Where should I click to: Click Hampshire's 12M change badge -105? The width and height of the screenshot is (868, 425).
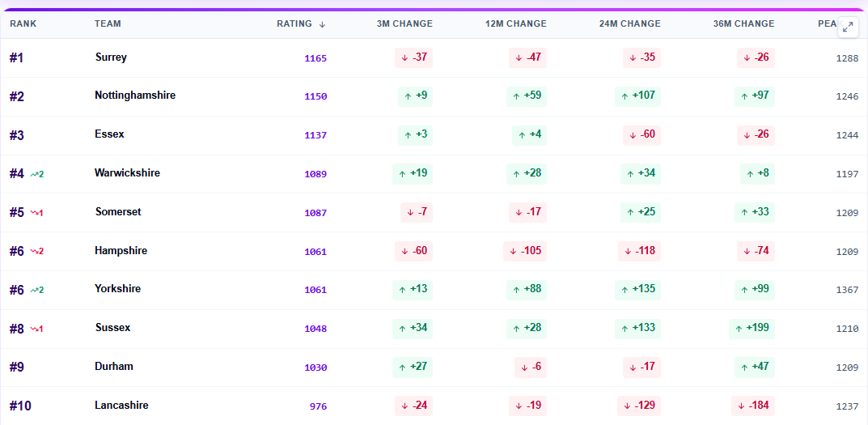(x=525, y=252)
